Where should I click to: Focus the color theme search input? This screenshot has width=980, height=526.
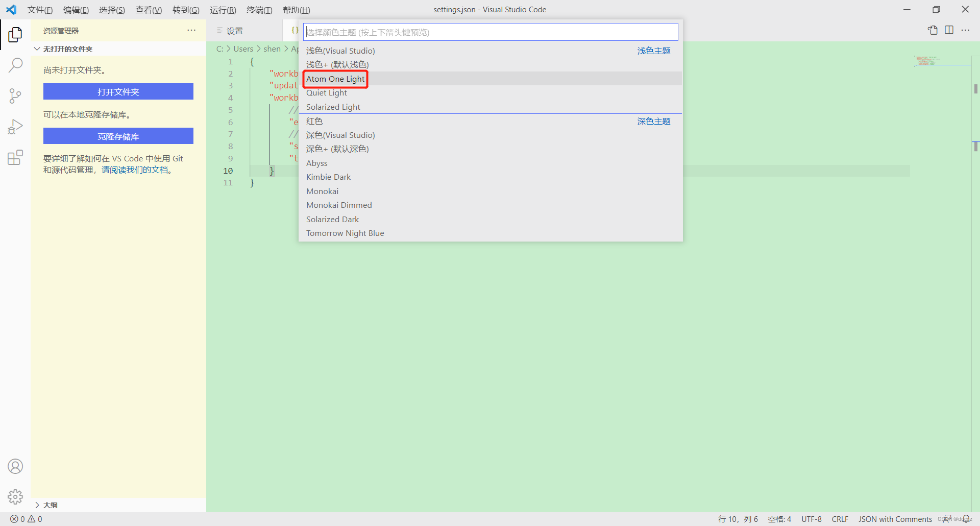[x=491, y=32]
